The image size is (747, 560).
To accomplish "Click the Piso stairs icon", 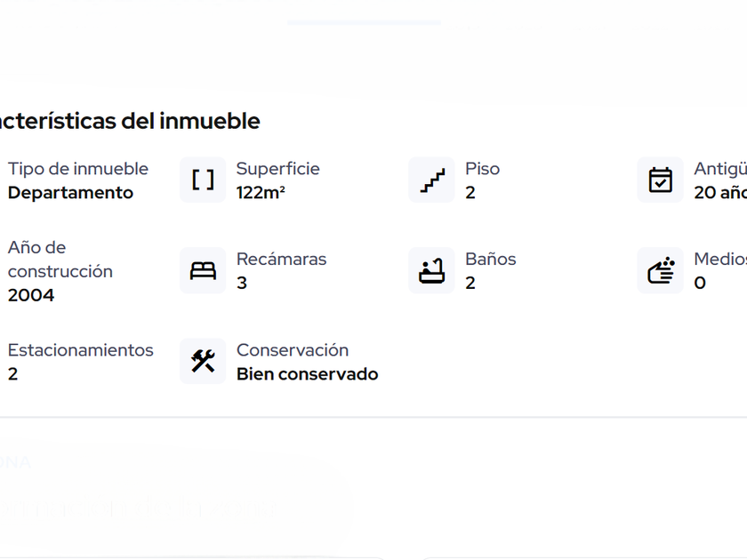I will coord(431,180).
